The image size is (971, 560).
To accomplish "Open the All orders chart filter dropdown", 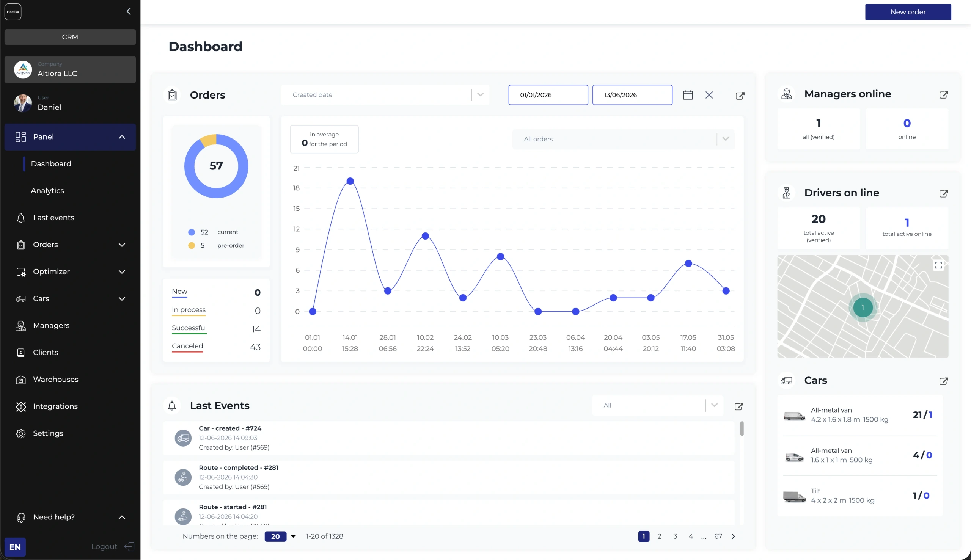I will pyautogui.click(x=623, y=139).
